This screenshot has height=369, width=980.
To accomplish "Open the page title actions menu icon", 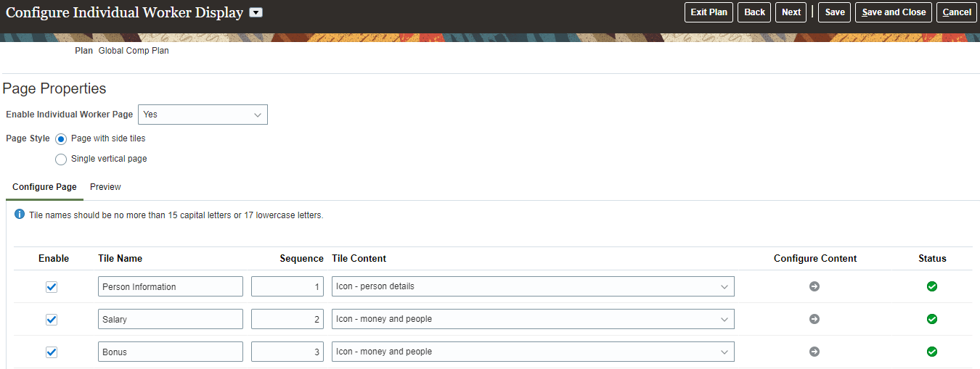I will tap(256, 12).
